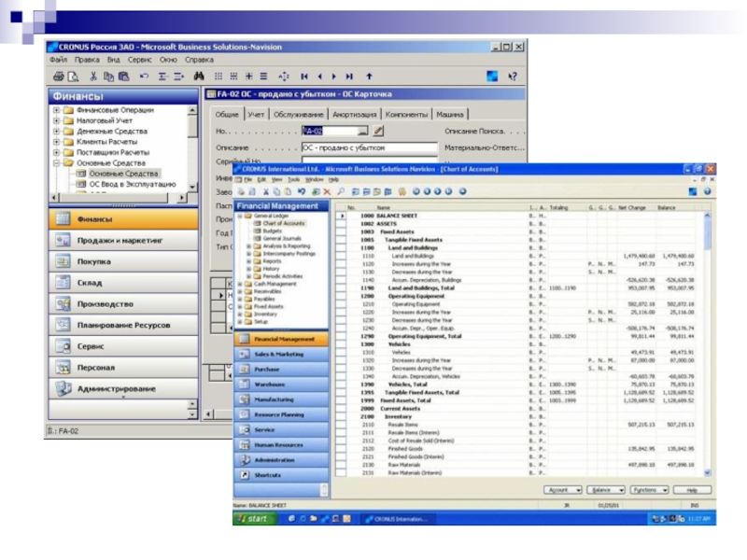Expand Денежные Средства folder
This screenshot has width=747, height=560.
click(56, 131)
